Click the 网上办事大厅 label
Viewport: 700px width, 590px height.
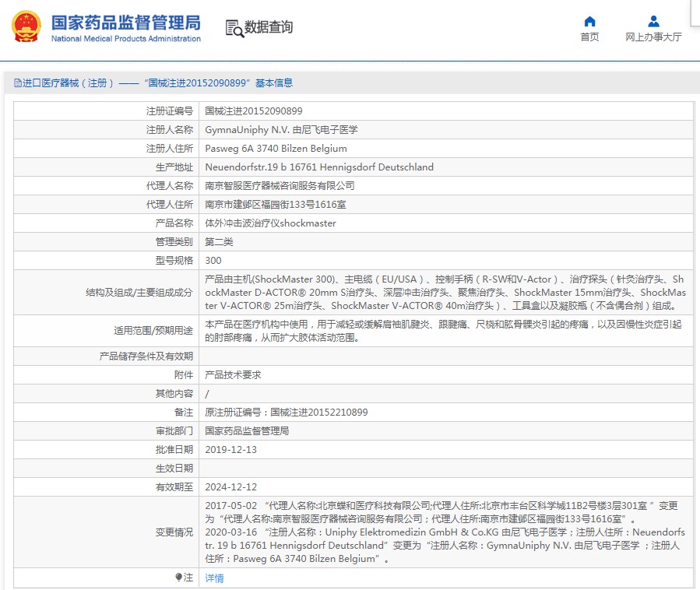click(653, 37)
